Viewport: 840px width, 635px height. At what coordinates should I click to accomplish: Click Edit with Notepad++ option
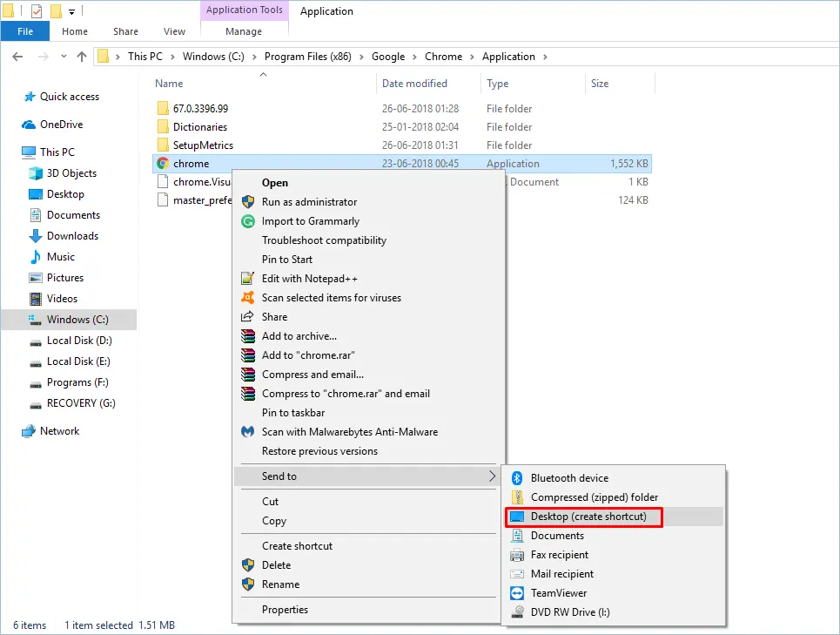(306, 278)
